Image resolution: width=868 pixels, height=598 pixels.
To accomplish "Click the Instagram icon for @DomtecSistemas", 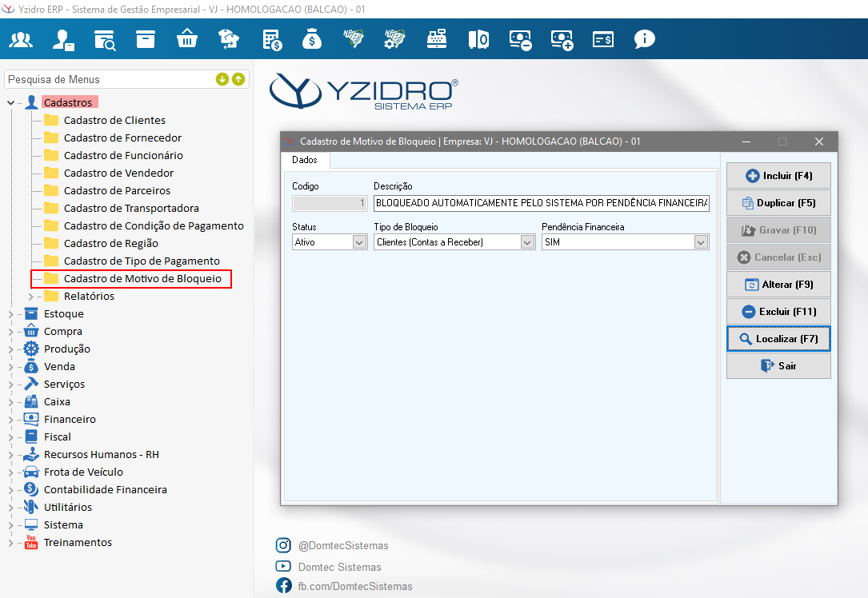I will pos(283,545).
